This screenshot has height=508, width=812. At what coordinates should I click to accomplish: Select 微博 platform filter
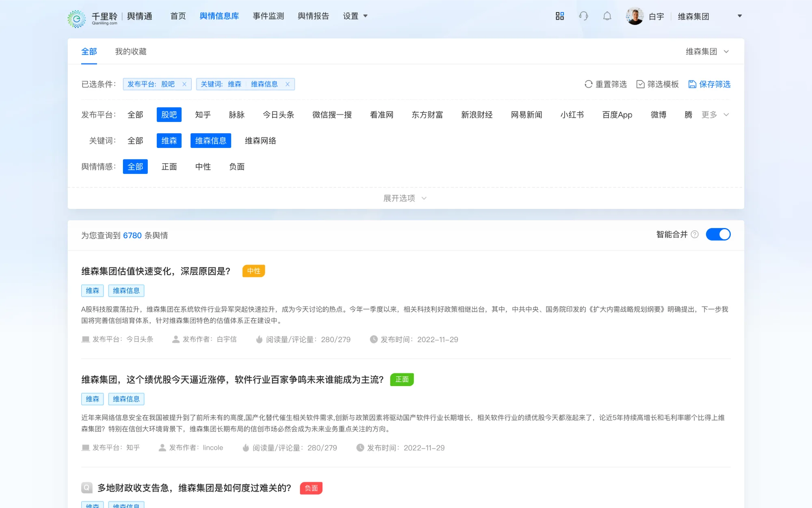click(658, 115)
